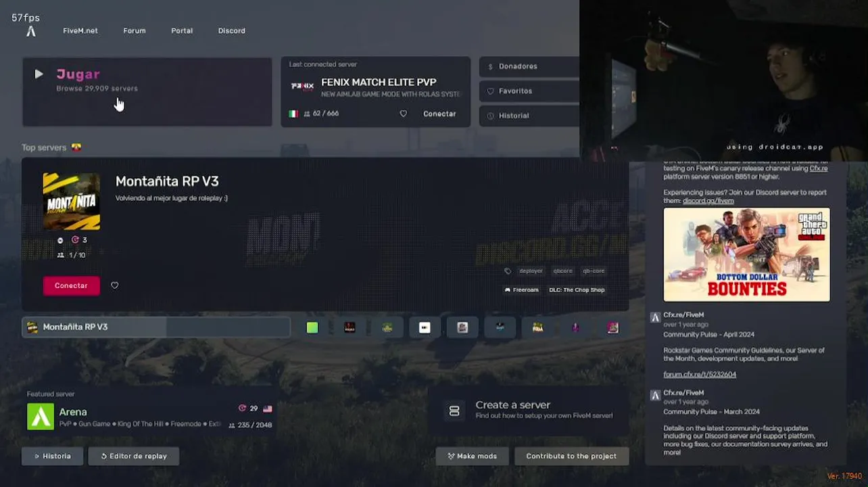The image size is (868, 487).
Task: Click the qb-core tag
Action: click(x=594, y=271)
